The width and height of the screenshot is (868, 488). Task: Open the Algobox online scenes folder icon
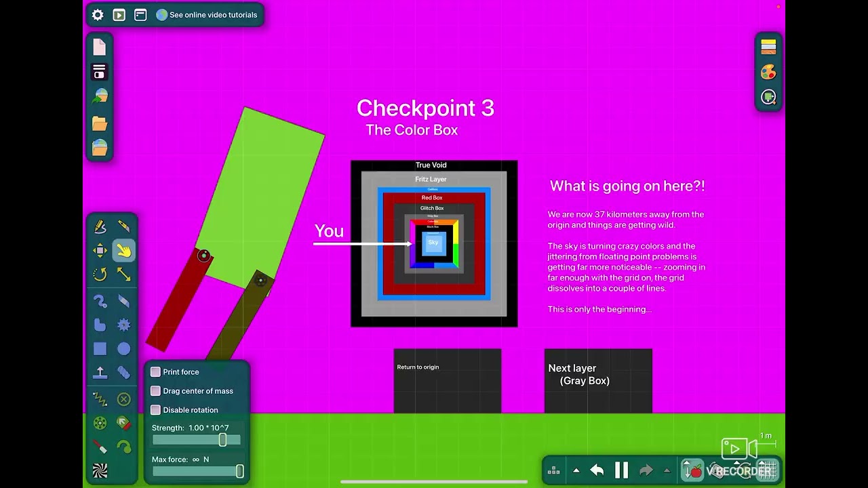pos(100,147)
